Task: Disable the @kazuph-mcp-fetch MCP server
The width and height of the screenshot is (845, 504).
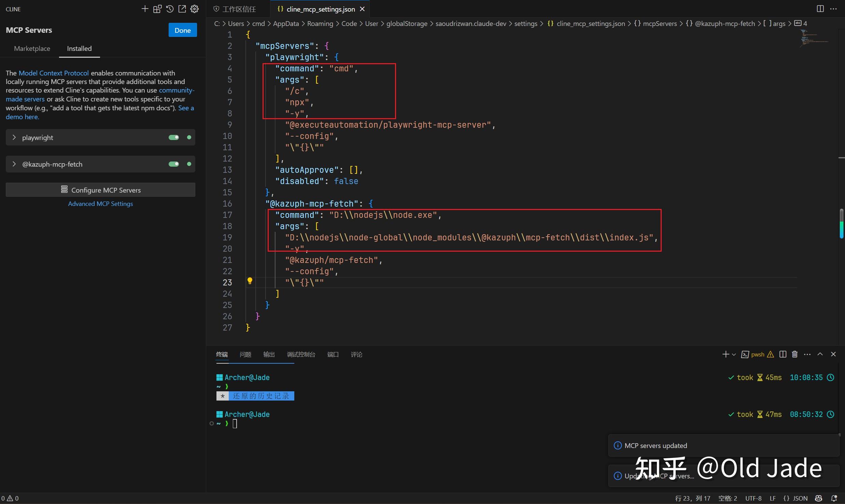Action: click(x=174, y=164)
